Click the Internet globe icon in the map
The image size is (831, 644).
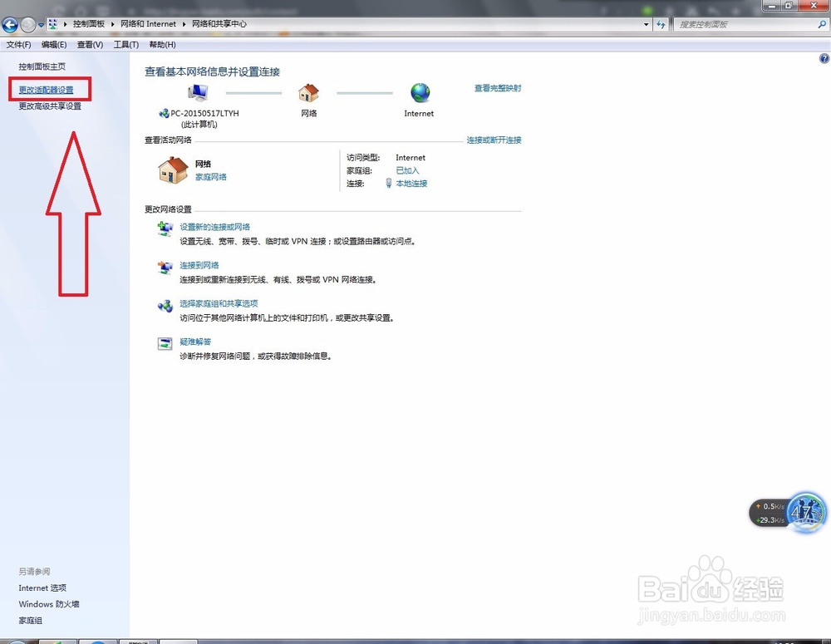point(418,94)
